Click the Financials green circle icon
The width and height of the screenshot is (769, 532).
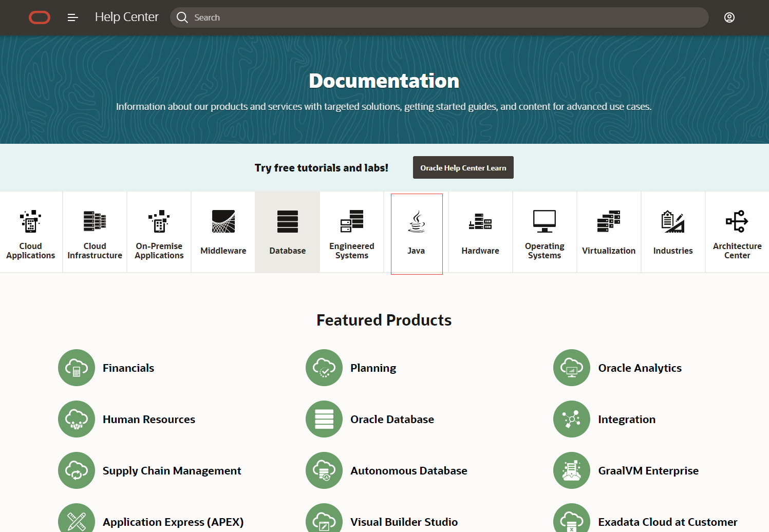77,368
